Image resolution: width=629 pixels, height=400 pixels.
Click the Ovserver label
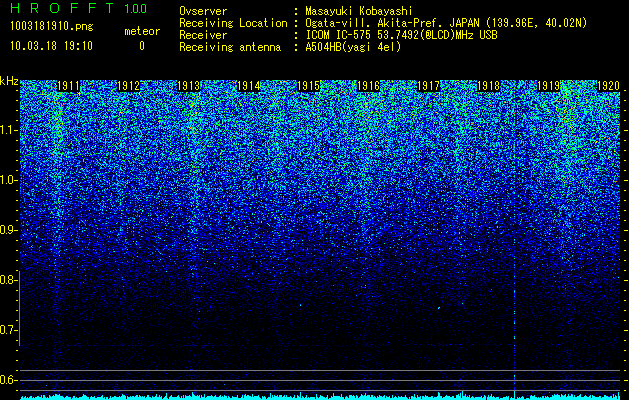[x=203, y=11]
